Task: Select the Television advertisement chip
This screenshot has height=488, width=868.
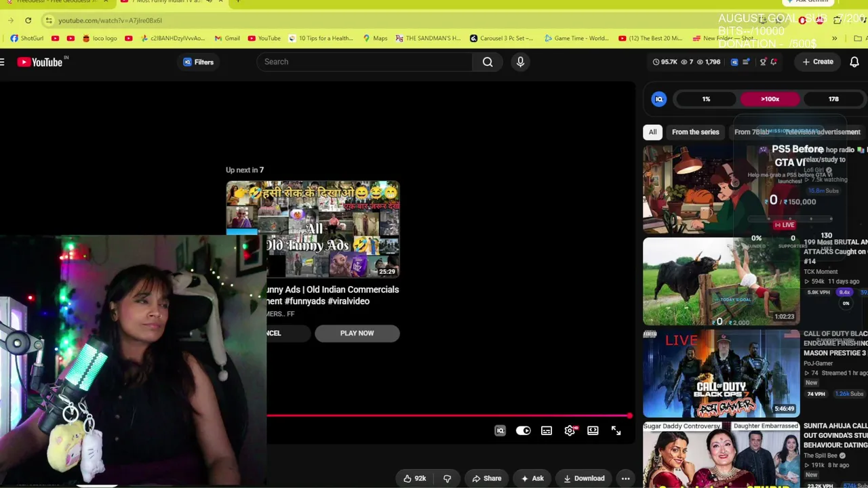Action: click(823, 132)
